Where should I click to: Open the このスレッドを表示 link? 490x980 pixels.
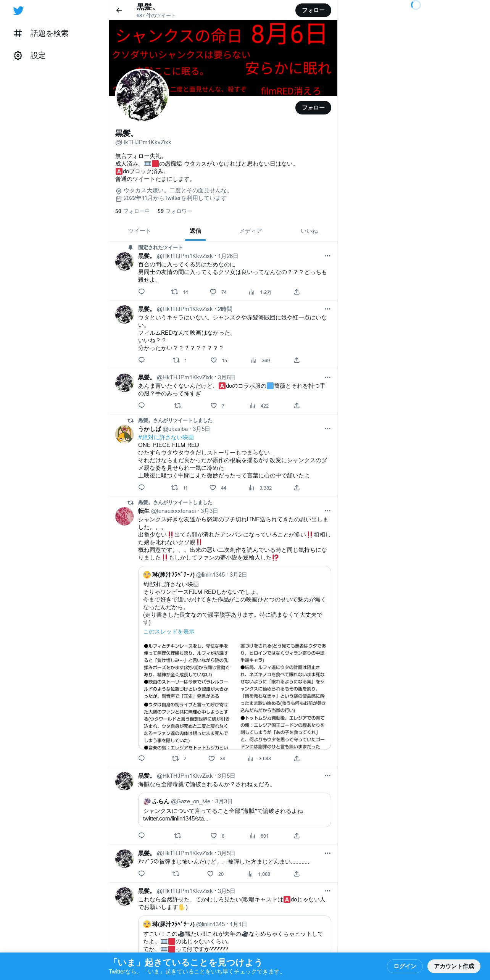169,632
